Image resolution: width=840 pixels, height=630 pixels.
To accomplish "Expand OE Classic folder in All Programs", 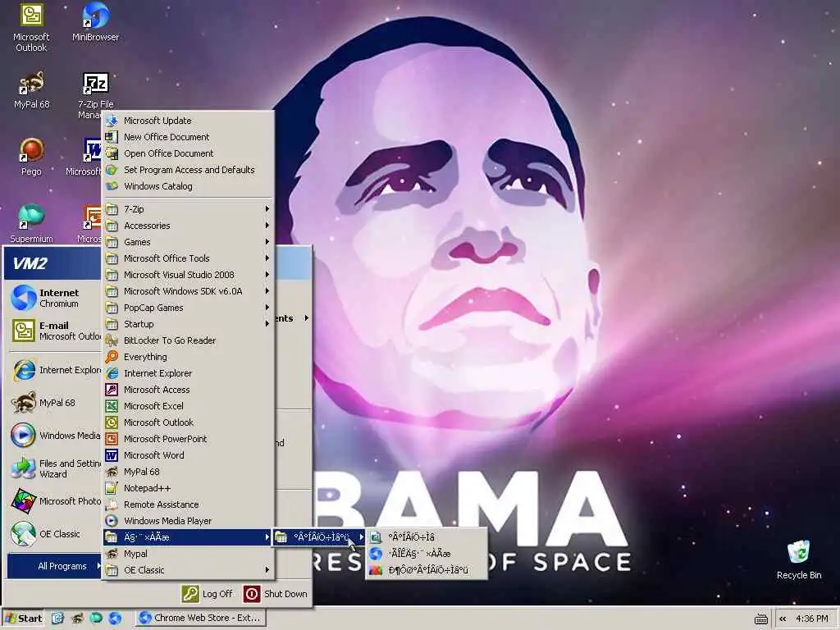I will pos(188,570).
